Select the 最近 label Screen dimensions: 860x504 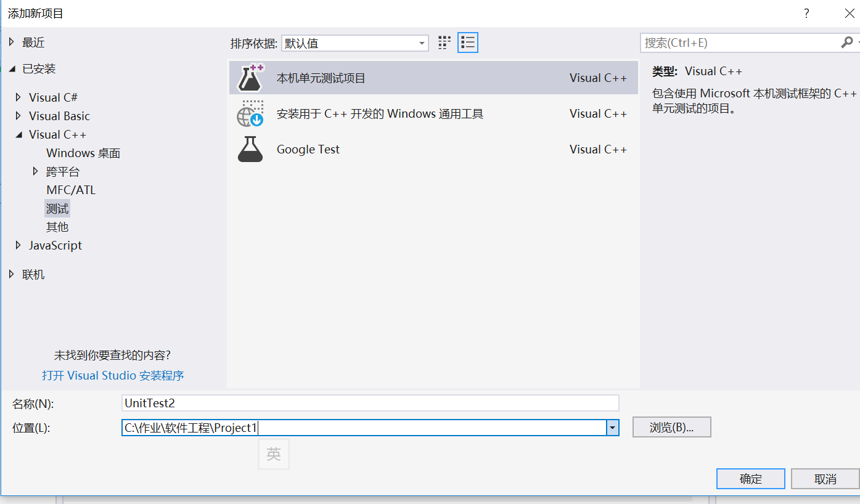[33, 43]
